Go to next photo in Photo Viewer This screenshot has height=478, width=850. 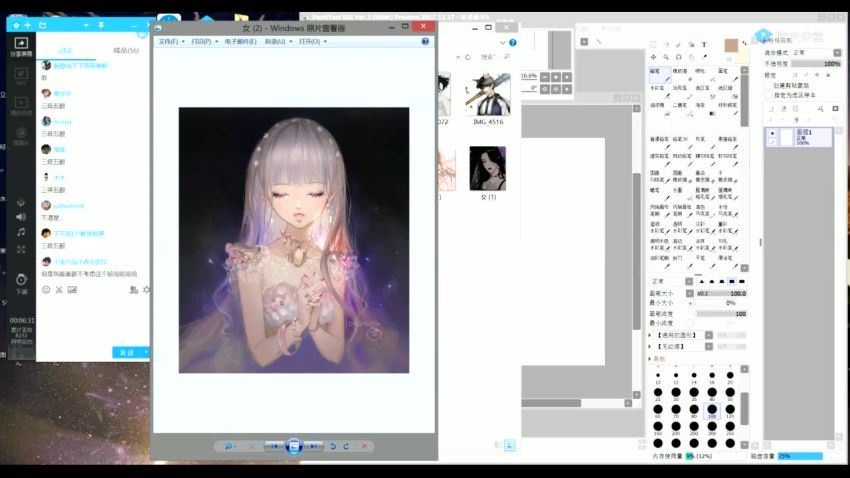click(x=314, y=446)
